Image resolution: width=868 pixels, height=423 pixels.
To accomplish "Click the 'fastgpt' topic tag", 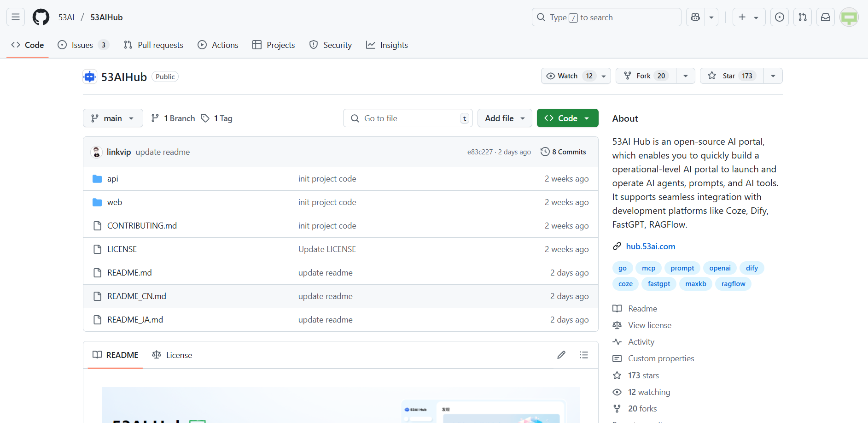I will tap(659, 284).
